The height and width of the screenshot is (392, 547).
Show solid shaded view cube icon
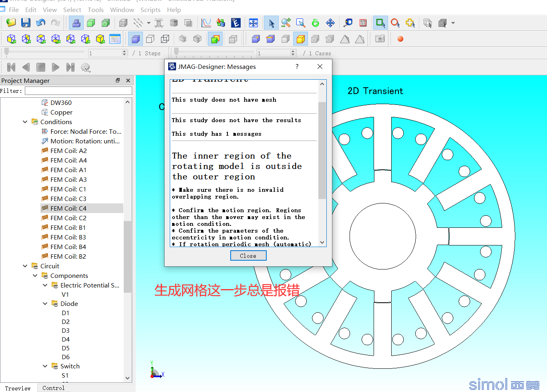(136, 39)
